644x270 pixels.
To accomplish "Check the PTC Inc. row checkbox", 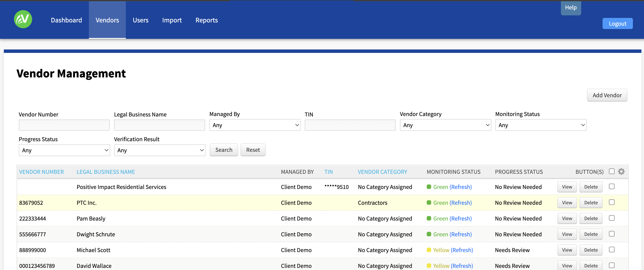I will 612,202.
